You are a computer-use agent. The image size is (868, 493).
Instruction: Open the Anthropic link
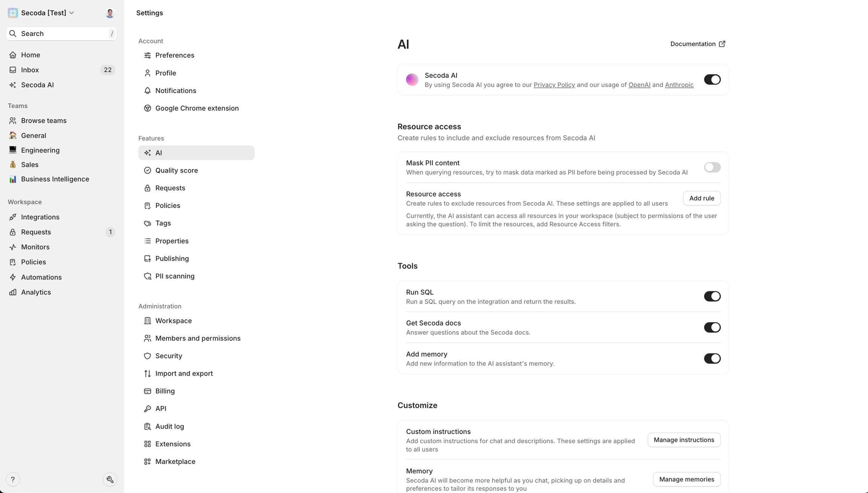(679, 85)
